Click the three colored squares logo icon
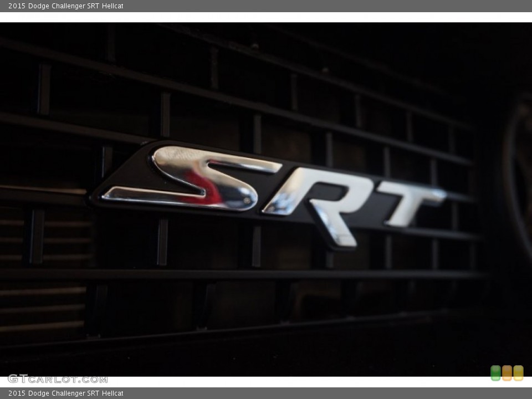The height and width of the screenshot is (399, 532). pos(507,373)
